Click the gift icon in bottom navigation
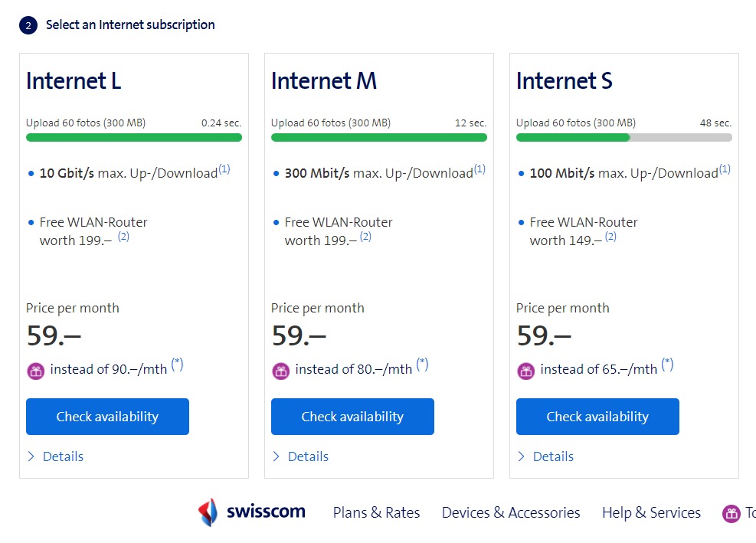Image resolution: width=756 pixels, height=543 pixels. tap(731, 513)
